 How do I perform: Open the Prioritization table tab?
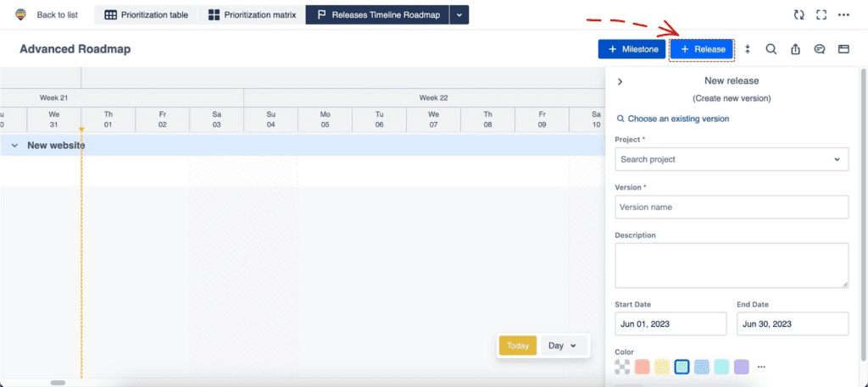pyautogui.click(x=146, y=15)
